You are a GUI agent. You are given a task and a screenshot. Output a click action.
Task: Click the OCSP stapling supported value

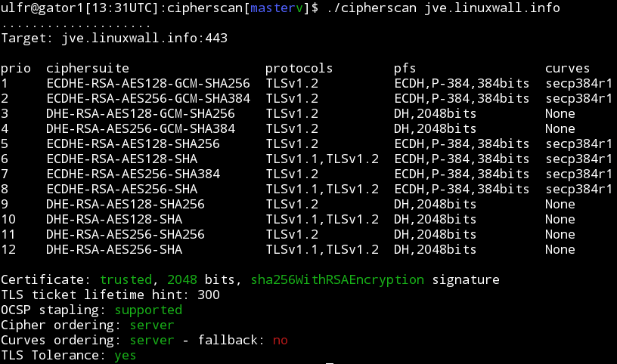pyautogui.click(x=148, y=310)
